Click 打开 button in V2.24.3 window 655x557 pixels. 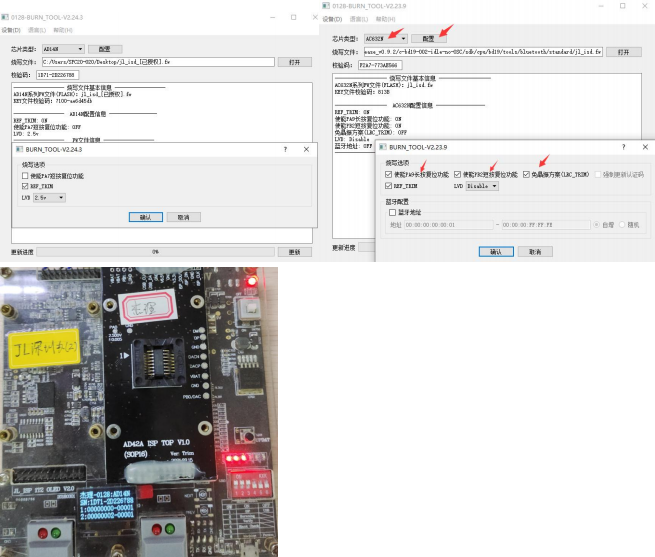pyautogui.click(x=294, y=62)
